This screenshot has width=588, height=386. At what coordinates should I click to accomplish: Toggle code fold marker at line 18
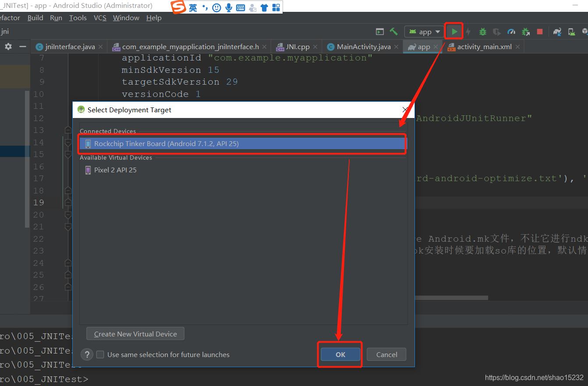pos(68,190)
